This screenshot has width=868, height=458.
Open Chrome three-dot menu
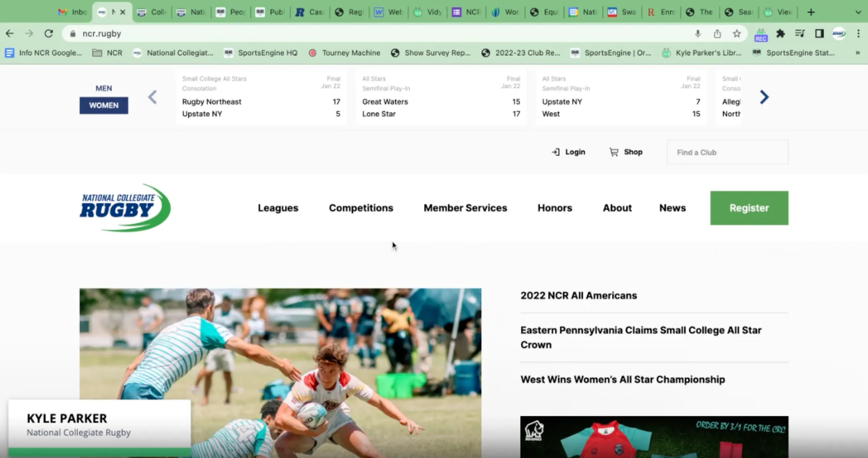pos(858,34)
